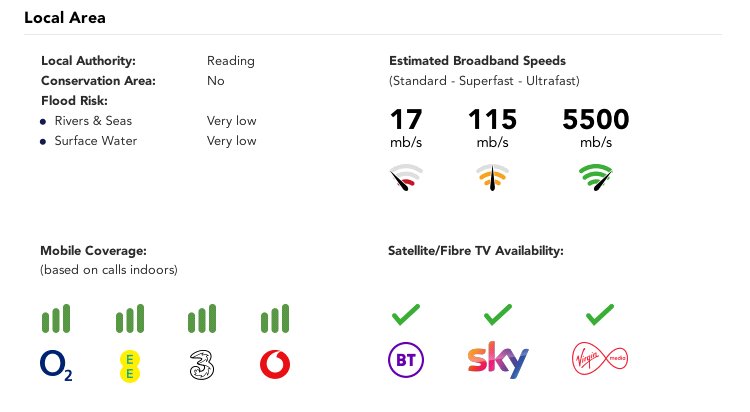Image resolution: width=750 pixels, height=412 pixels.
Task: Click the Estimated Broadband Speeds heading
Action: pyautogui.click(x=477, y=61)
